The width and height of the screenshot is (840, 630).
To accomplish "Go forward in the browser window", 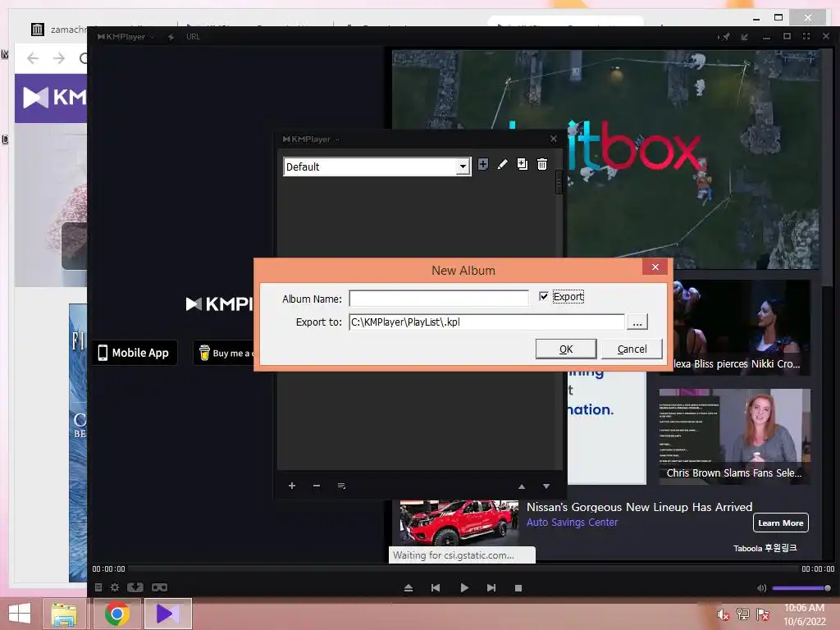I will (59, 58).
